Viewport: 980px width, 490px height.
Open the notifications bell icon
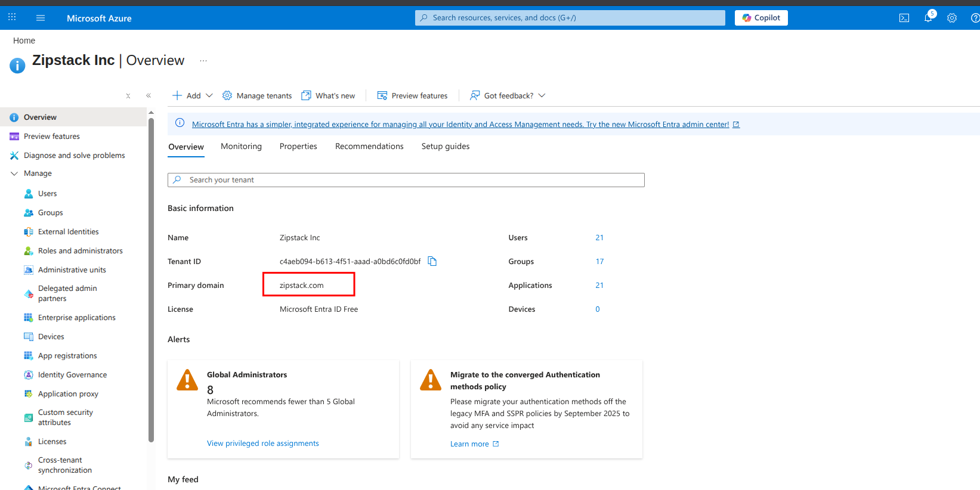pos(928,18)
